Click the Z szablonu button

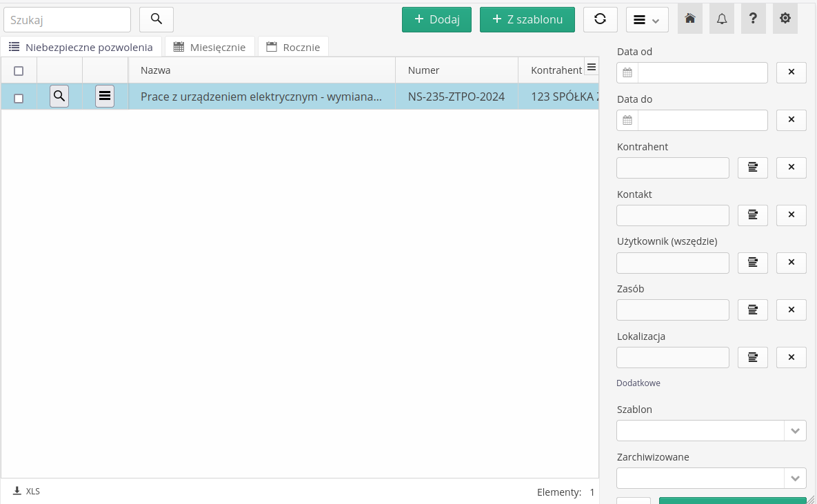(x=527, y=19)
